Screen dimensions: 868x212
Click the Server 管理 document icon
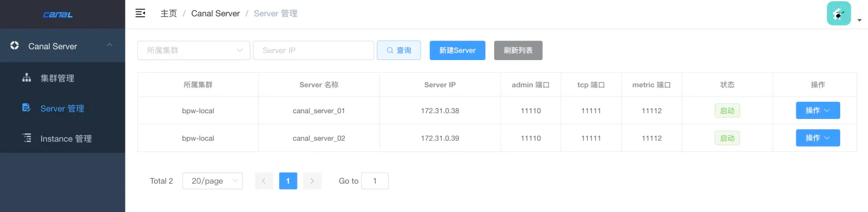[x=26, y=108]
